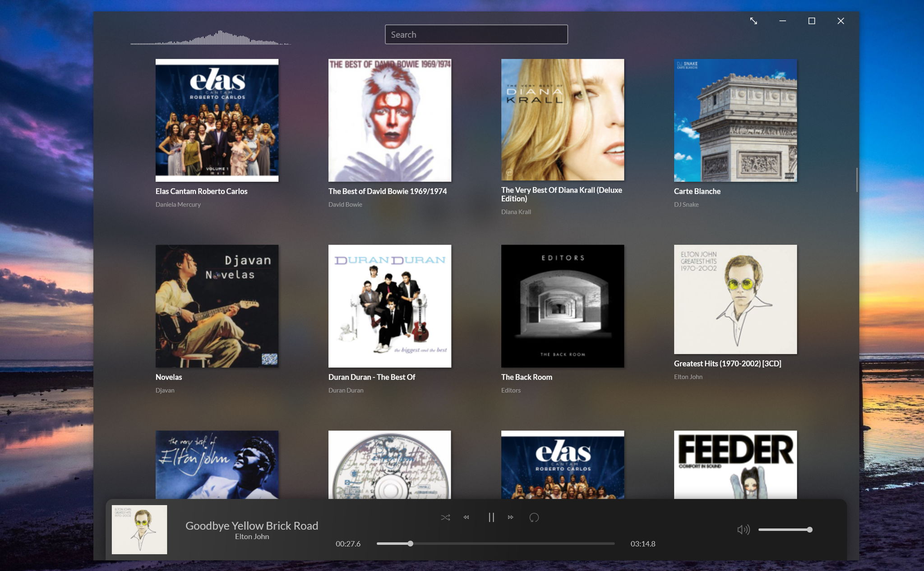Select artist Elton John under Greatest Hits

point(688,377)
